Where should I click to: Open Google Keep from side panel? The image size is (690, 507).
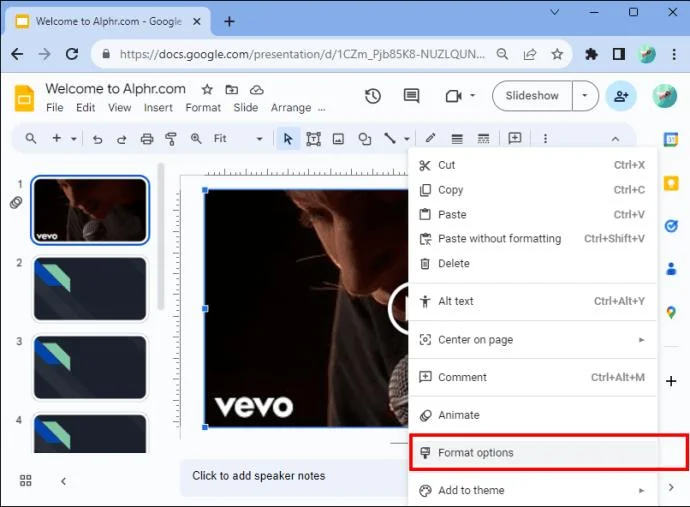[671, 184]
